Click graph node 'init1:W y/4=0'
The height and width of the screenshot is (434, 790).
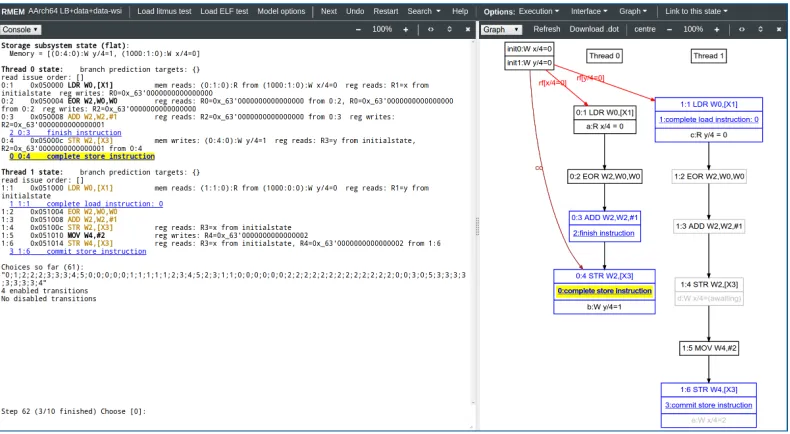coord(530,63)
